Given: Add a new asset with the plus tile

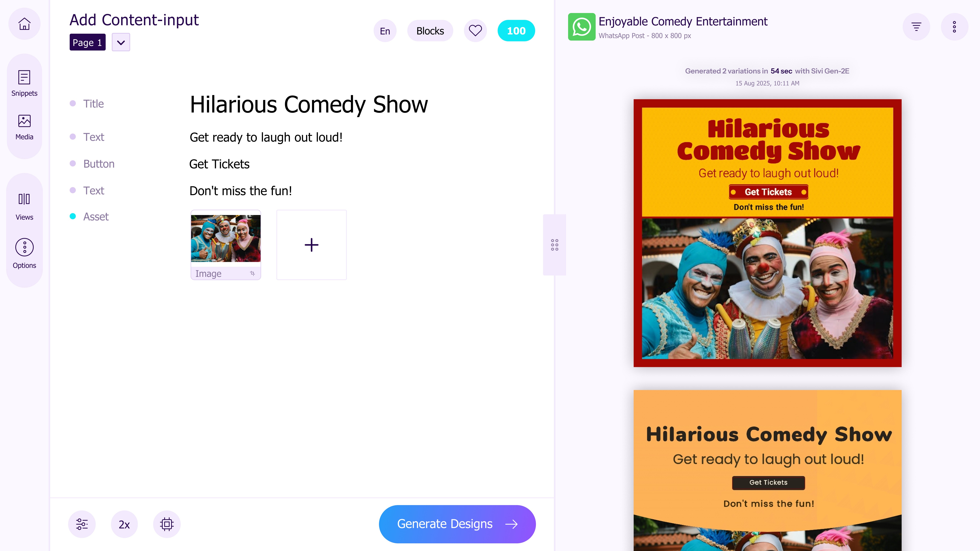Looking at the screenshot, I should click(x=311, y=245).
